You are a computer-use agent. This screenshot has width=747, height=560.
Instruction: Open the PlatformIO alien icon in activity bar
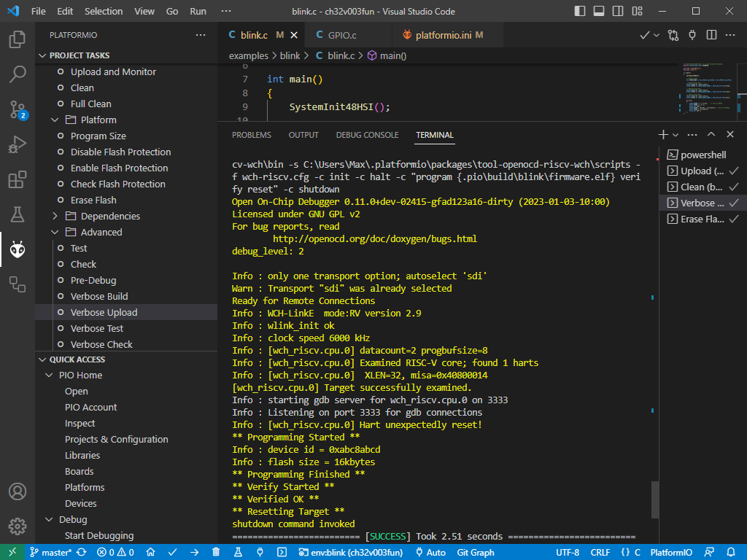click(x=18, y=250)
